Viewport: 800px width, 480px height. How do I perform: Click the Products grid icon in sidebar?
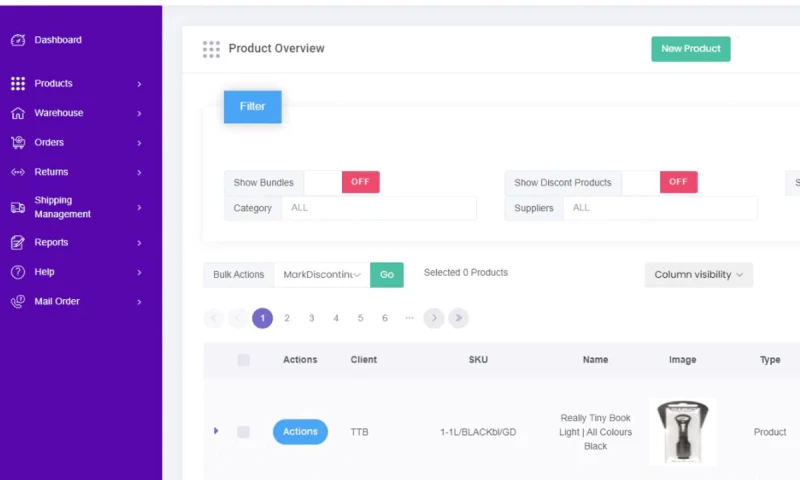(x=18, y=83)
